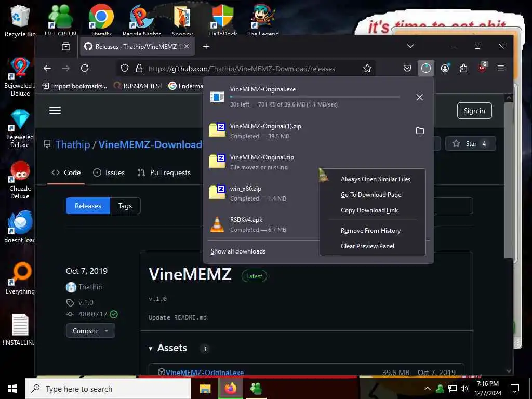
Task: Switch to the Tags view
Action: (125, 206)
